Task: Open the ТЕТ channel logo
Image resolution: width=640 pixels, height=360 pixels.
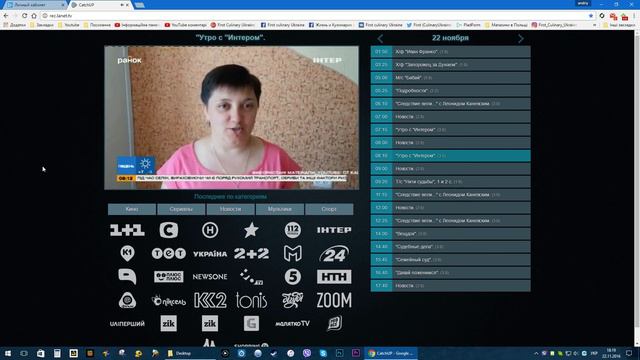Action: tap(169, 253)
